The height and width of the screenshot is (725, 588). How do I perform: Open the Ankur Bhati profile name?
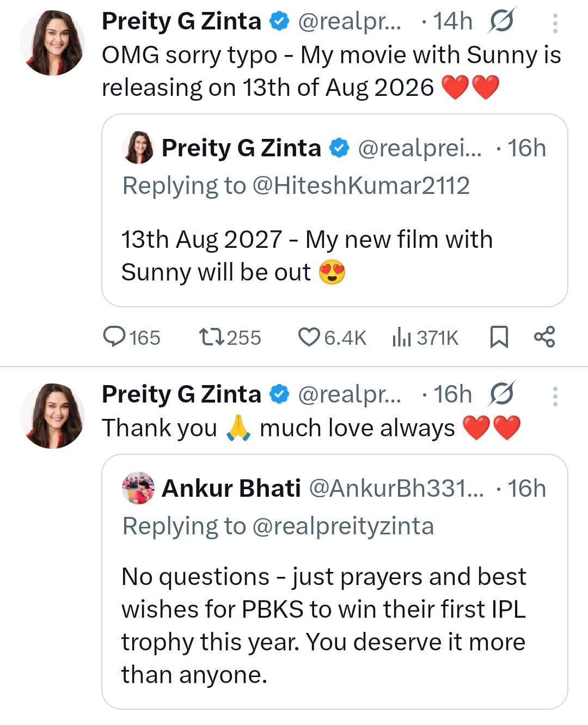click(x=231, y=488)
